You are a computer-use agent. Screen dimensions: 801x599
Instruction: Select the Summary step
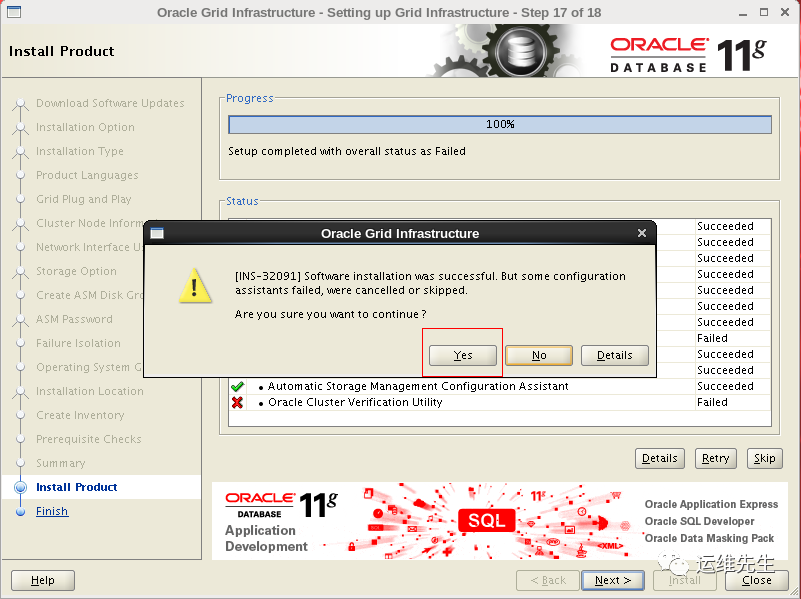pyautogui.click(x=61, y=463)
